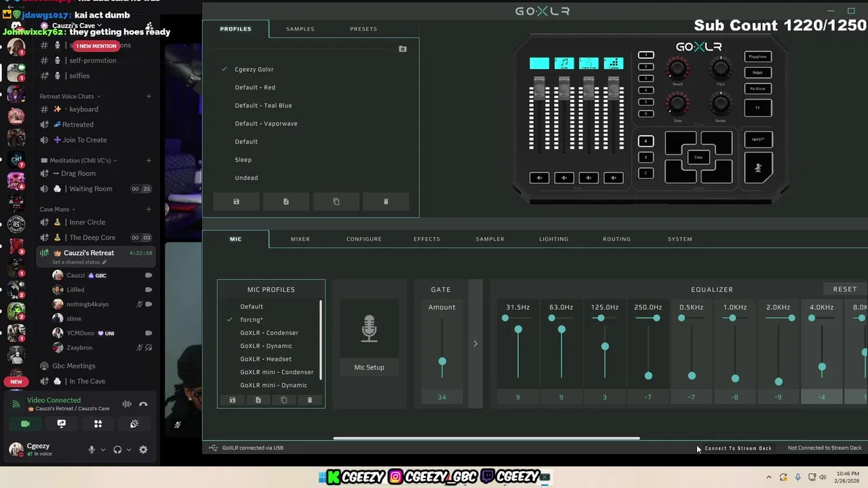
Task: Collapse the Retreat Voice Chats category
Action: 70,96
